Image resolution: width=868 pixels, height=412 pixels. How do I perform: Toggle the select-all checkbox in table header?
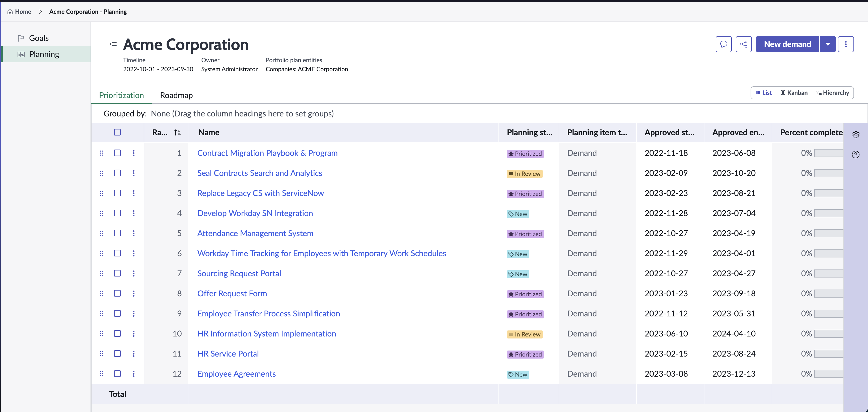[x=117, y=132]
